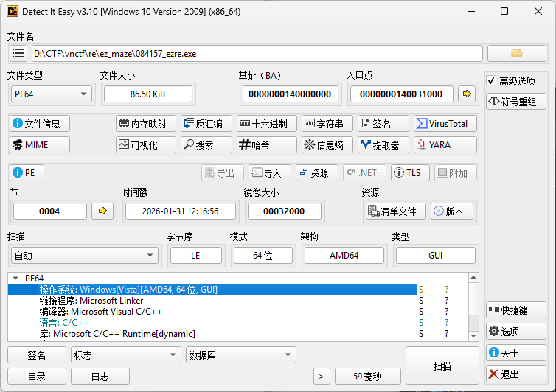Image resolution: width=556 pixels, height=392 pixels.
Task: Collapse the PE64 tree node
Action: click(x=16, y=279)
